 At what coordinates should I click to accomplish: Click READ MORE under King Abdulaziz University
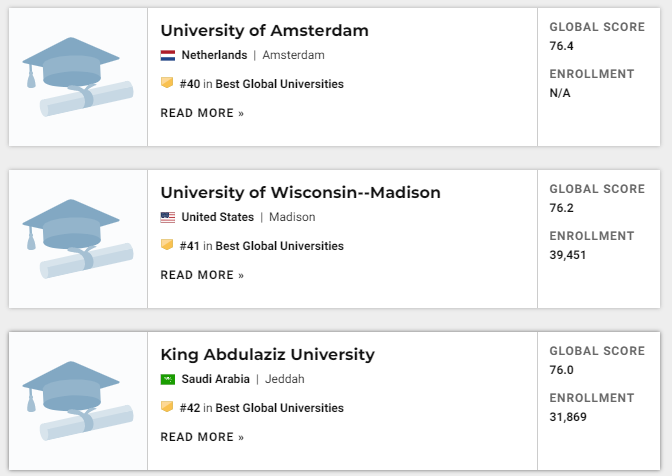202,437
